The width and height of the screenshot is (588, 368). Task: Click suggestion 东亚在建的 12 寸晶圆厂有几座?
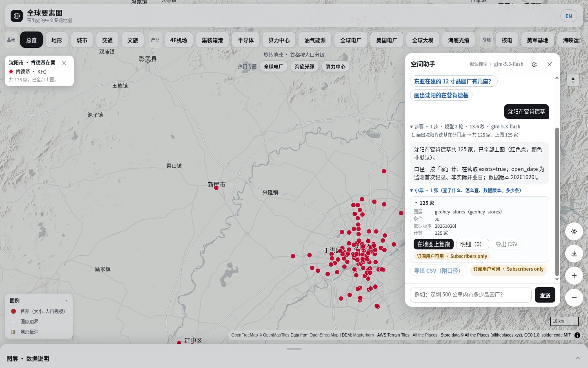point(454,81)
